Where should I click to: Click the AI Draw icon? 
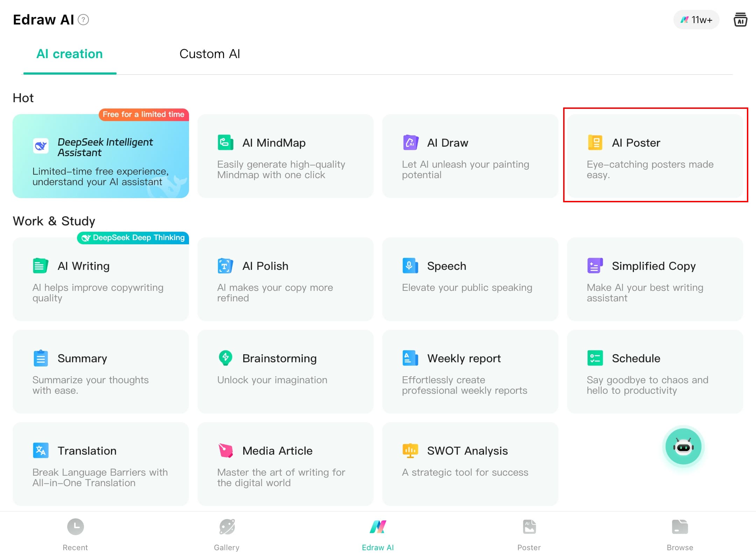[x=410, y=143]
